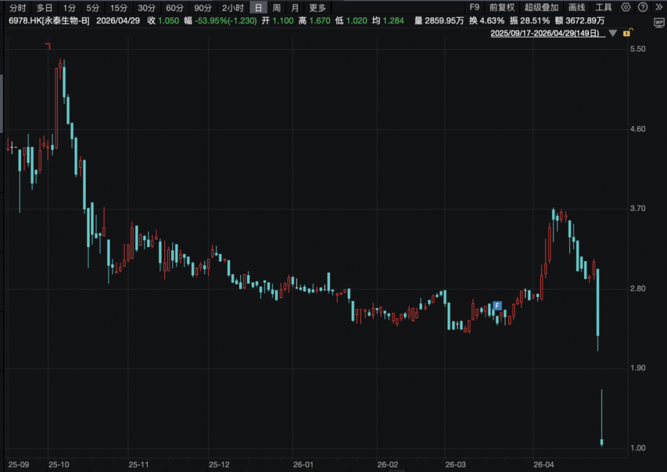The width and height of the screenshot is (667, 472).
Task: Select the 15分 candle period
Action: [x=118, y=7]
